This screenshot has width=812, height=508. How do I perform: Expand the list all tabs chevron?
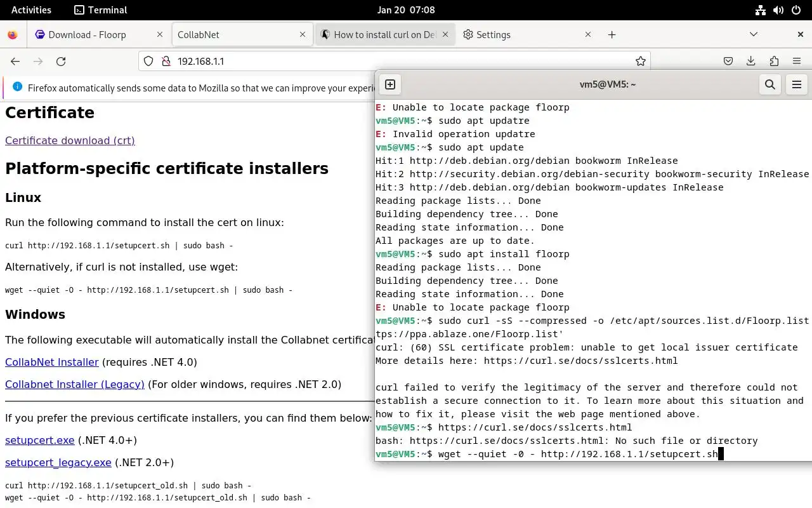tap(754, 34)
